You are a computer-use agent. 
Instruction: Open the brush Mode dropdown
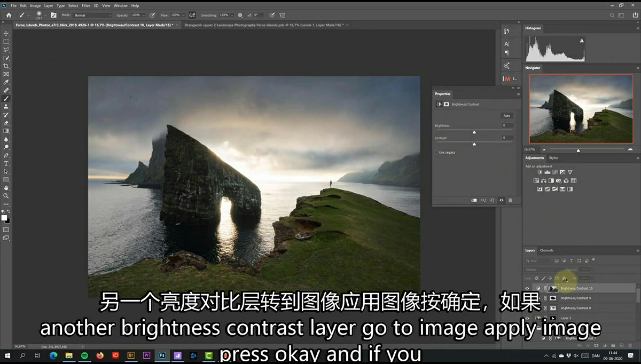point(92,15)
